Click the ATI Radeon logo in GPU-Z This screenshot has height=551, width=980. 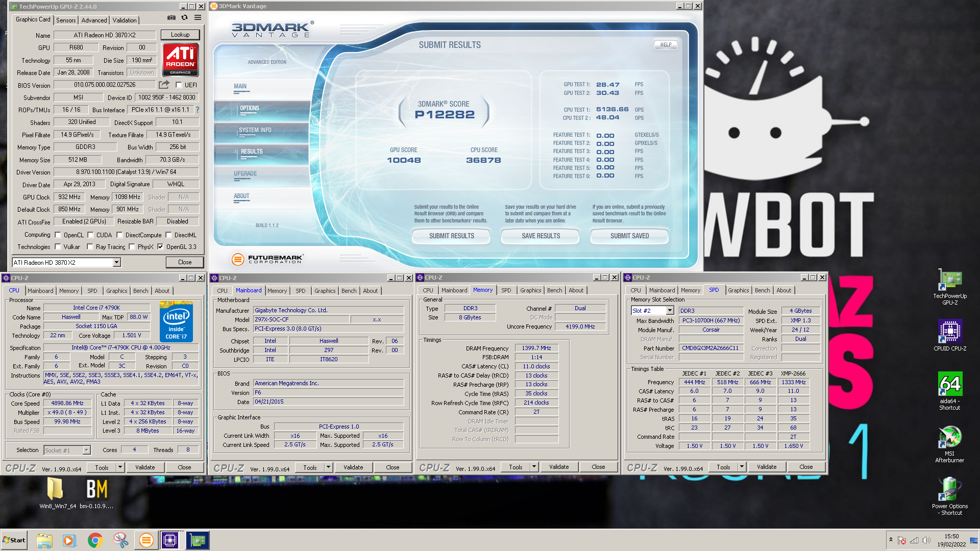pos(180,60)
